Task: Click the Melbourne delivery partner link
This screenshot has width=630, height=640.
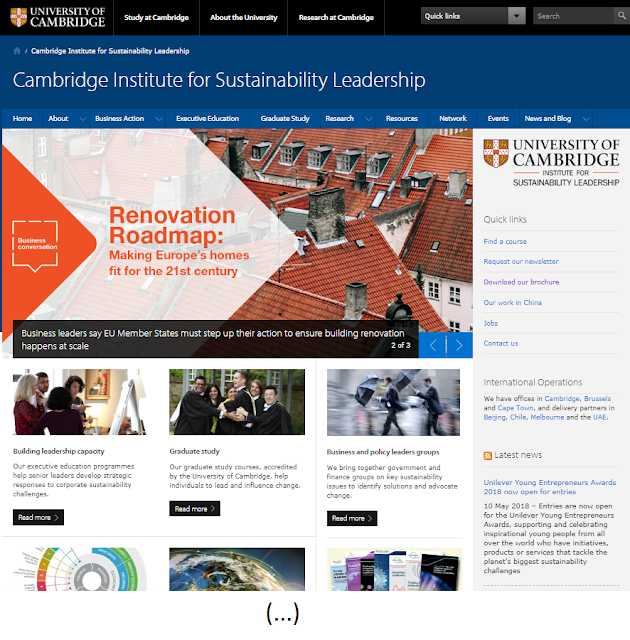Action: point(547,417)
